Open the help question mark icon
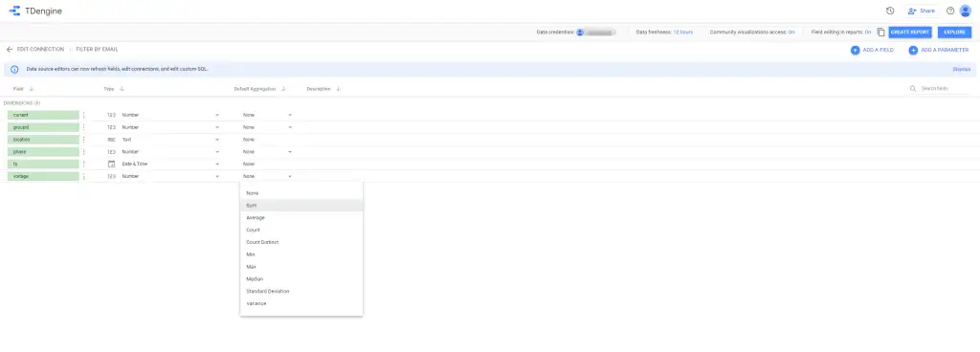 pos(950,11)
